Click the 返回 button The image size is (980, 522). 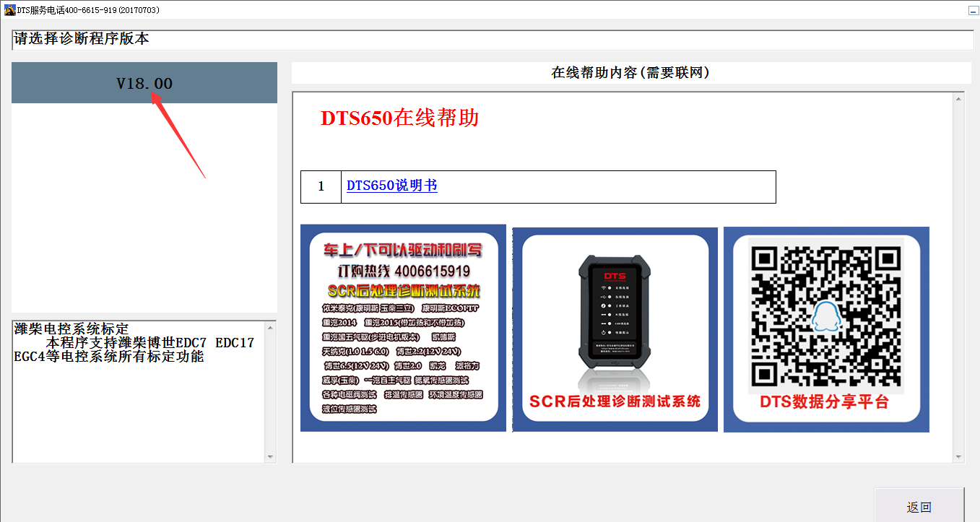tap(919, 506)
